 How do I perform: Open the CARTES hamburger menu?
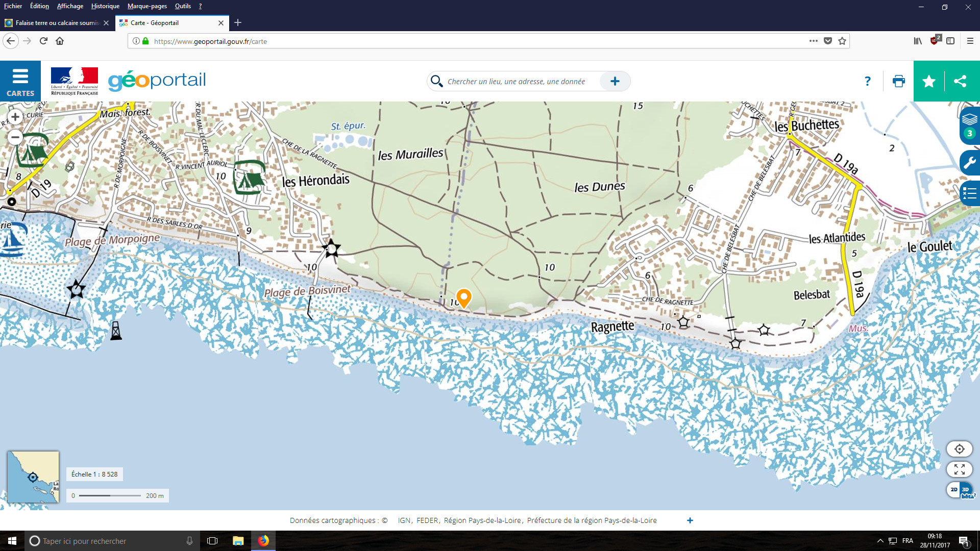[x=20, y=81]
